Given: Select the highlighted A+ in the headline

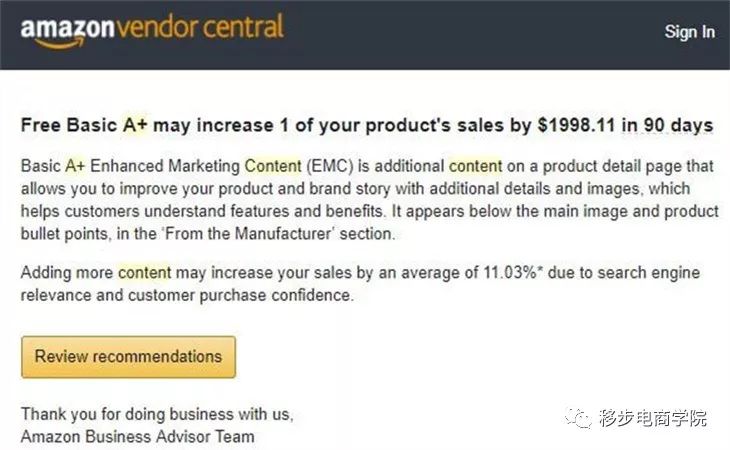Looking at the screenshot, I should (135, 125).
